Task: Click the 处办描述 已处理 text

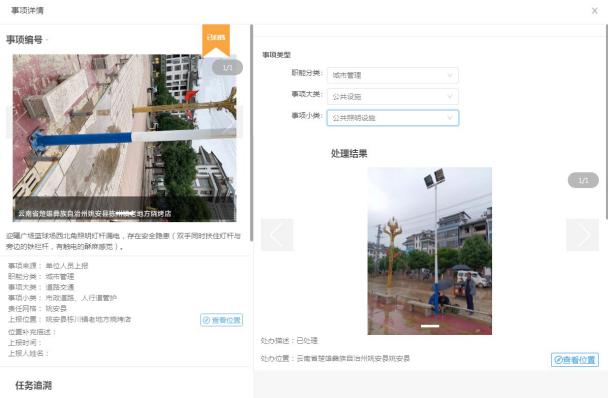Action: pos(289,341)
